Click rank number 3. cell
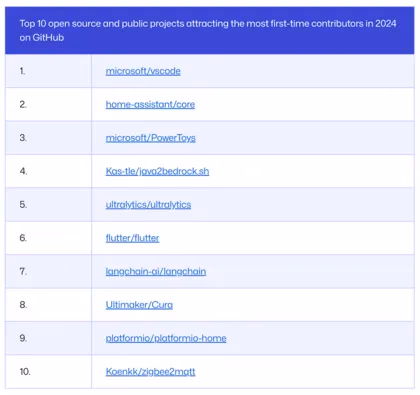Image resolution: width=420 pixels, height=395 pixels. coord(48,138)
